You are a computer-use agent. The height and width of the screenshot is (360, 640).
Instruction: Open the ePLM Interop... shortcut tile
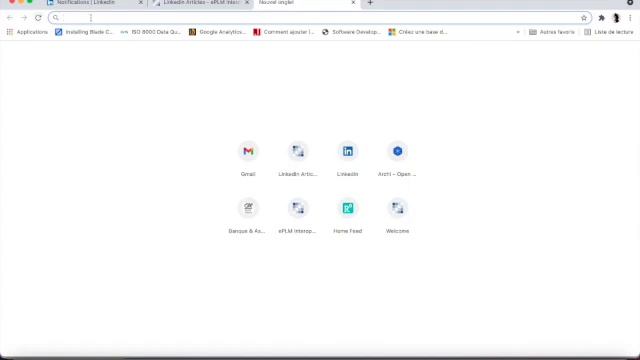coord(298,216)
